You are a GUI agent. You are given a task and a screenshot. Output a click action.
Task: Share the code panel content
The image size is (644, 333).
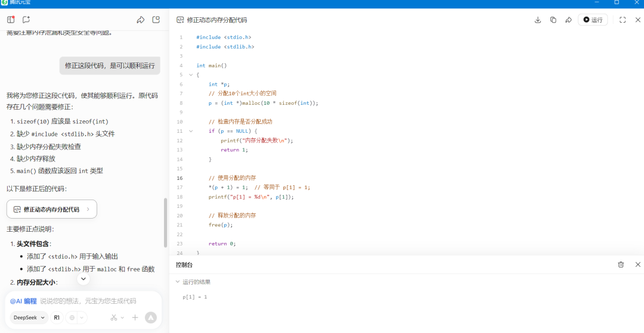coord(569,20)
